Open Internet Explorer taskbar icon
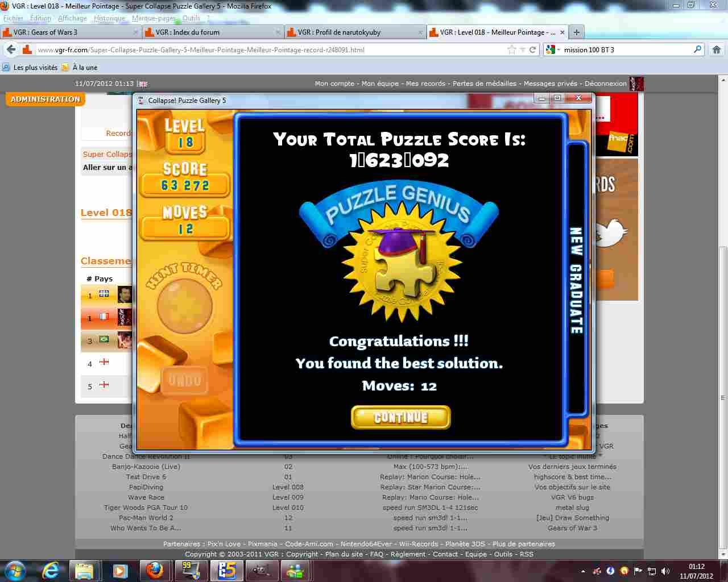728x582 pixels. 51,570
